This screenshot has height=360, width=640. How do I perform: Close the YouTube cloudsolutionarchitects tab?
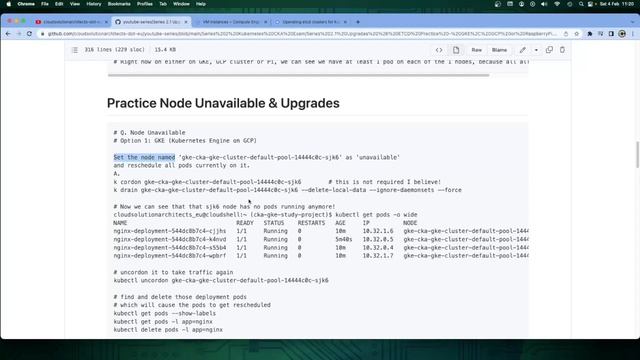point(106,22)
